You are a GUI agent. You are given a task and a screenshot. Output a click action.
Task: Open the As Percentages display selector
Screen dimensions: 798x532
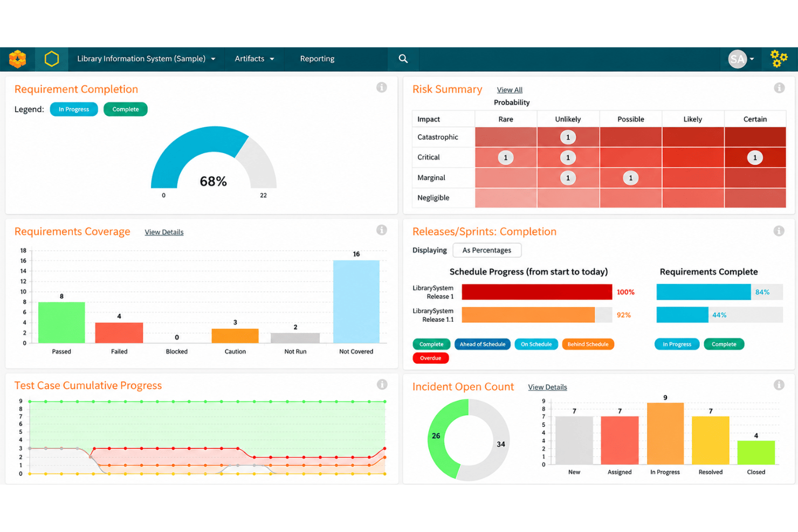[487, 250]
